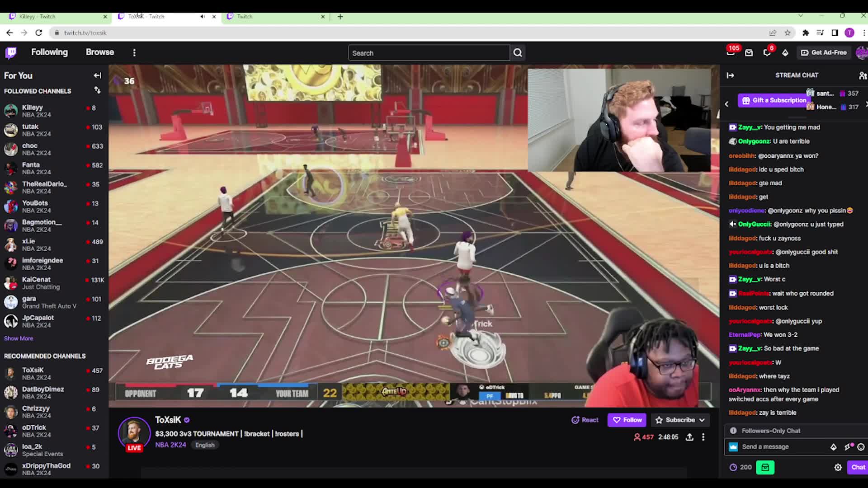Open the ToXsiK channel name link
This screenshot has width=868, height=488.
coord(168,420)
